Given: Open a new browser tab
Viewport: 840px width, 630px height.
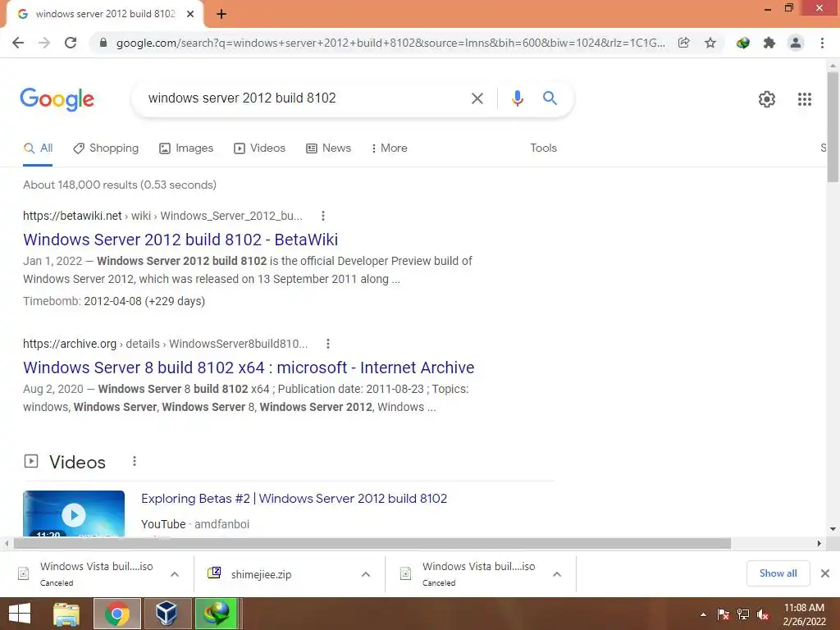Looking at the screenshot, I should pyautogui.click(x=221, y=15).
